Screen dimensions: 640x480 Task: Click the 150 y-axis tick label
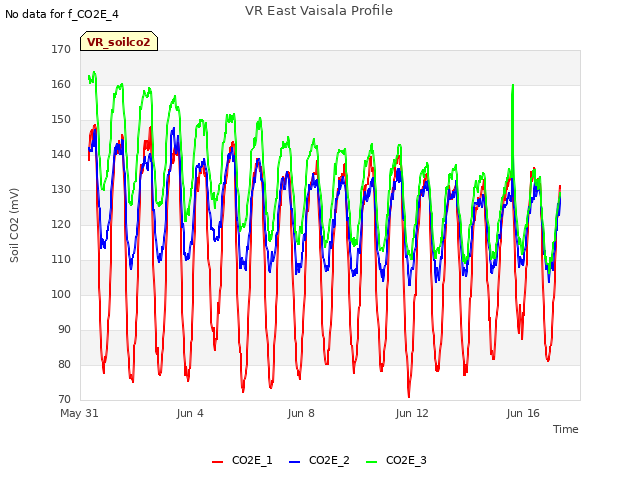[x=61, y=120]
